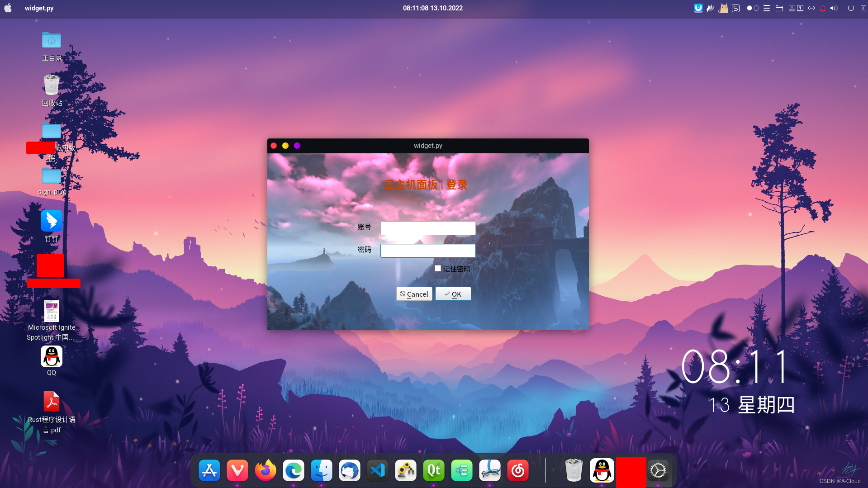Click the network arrows tray icon
868x488 pixels.
(x=811, y=8)
